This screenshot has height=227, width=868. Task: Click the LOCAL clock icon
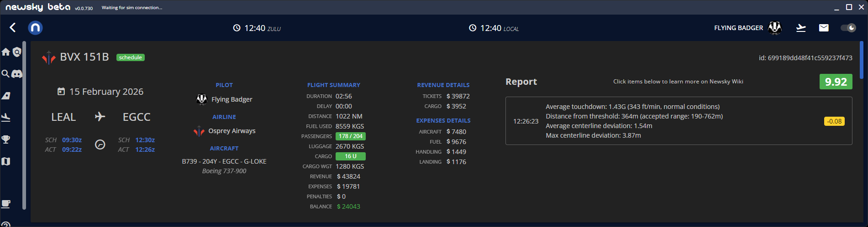click(473, 28)
